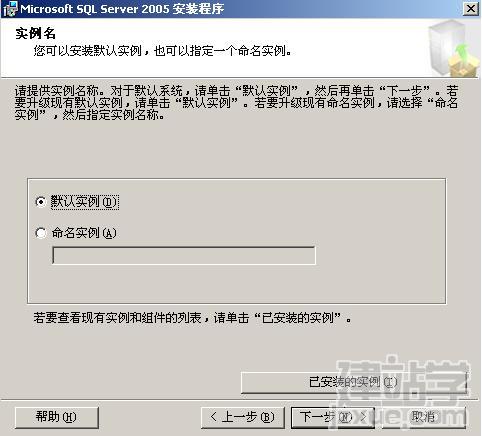Click the Microsoft SQL Server 2005 安装程序 title text
This screenshot has width=482, height=436.
(x=122, y=9)
